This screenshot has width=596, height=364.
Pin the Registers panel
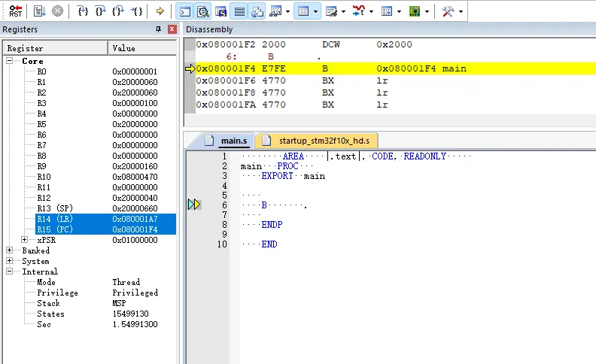point(158,29)
